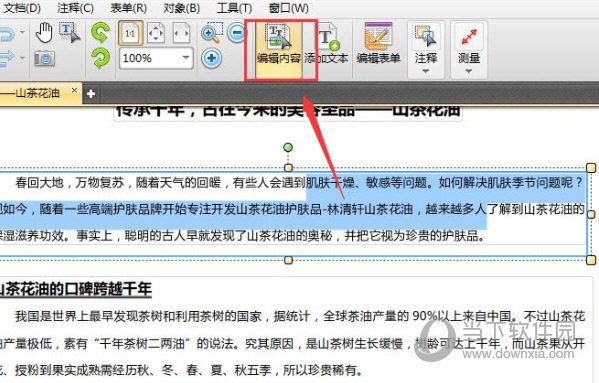
Task: Click the undo arrow icon
Action: click(7, 34)
